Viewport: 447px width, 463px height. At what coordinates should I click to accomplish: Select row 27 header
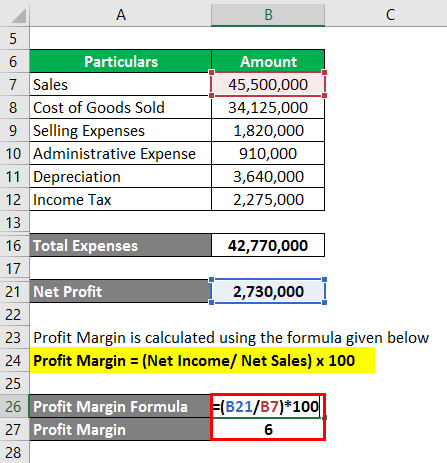14,429
